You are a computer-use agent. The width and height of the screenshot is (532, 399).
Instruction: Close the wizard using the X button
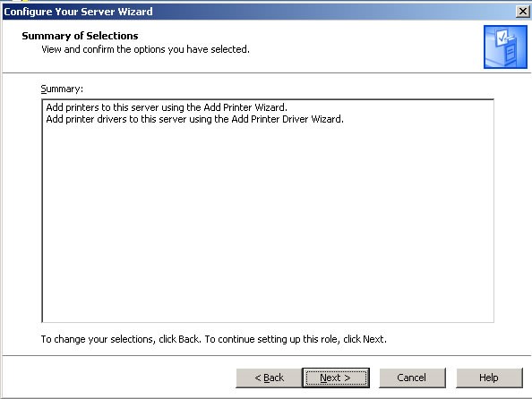pyautogui.click(x=523, y=12)
